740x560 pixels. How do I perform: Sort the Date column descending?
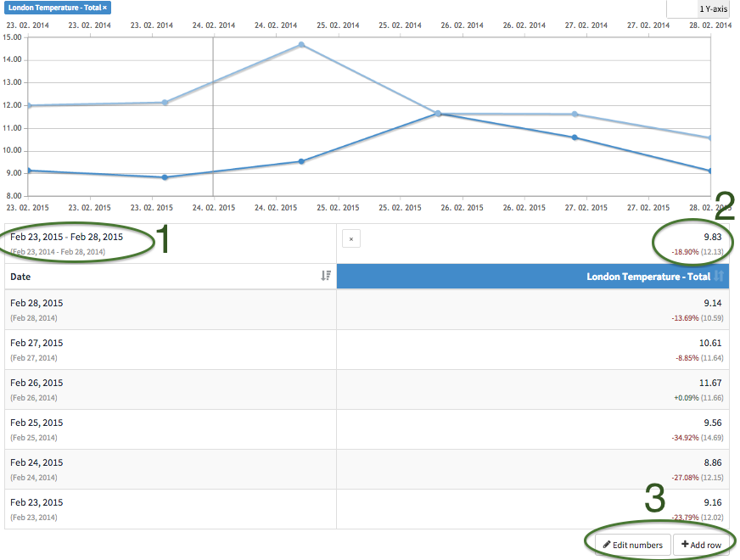point(326,276)
